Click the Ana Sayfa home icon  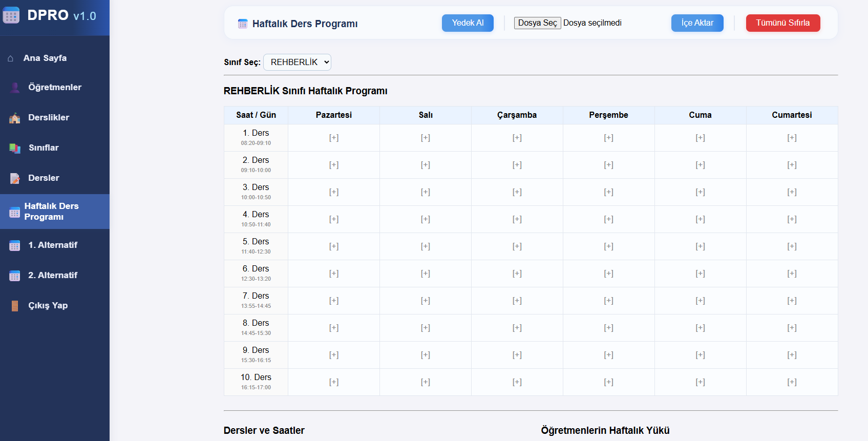click(x=10, y=58)
